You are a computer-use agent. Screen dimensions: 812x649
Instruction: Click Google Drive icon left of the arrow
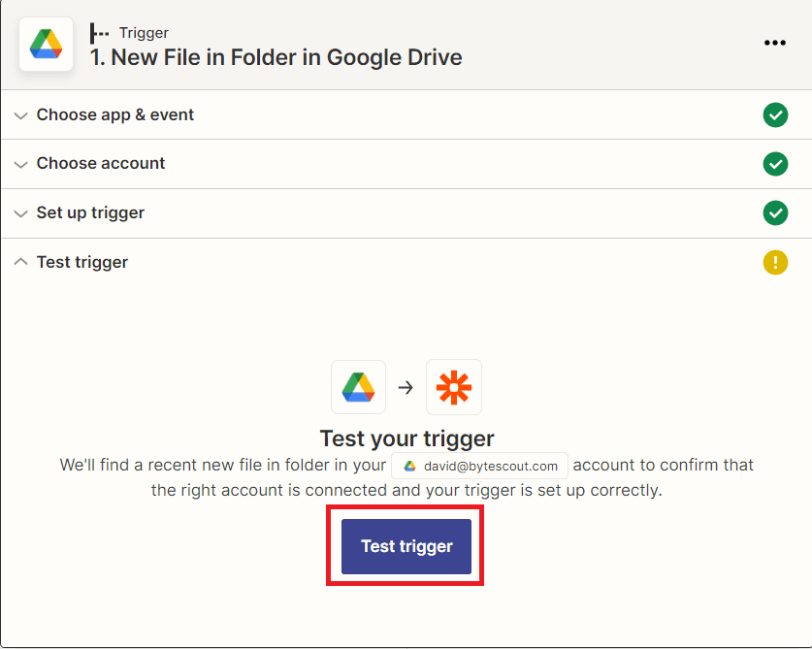(x=358, y=387)
